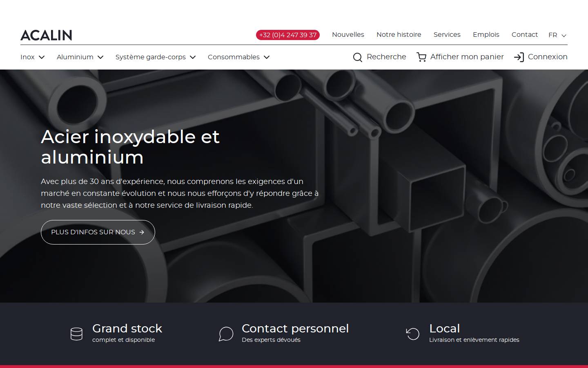Click the Local circular arrow icon
Image resolution: width=588 pixels, height=368 pixels.
[413, 334]
